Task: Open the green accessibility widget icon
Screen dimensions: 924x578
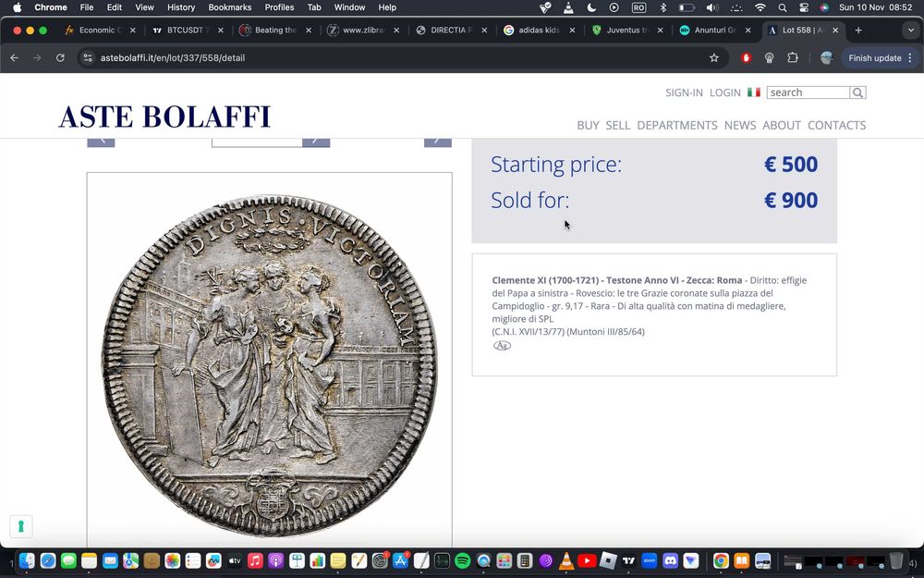Action: tap(21, 526)
